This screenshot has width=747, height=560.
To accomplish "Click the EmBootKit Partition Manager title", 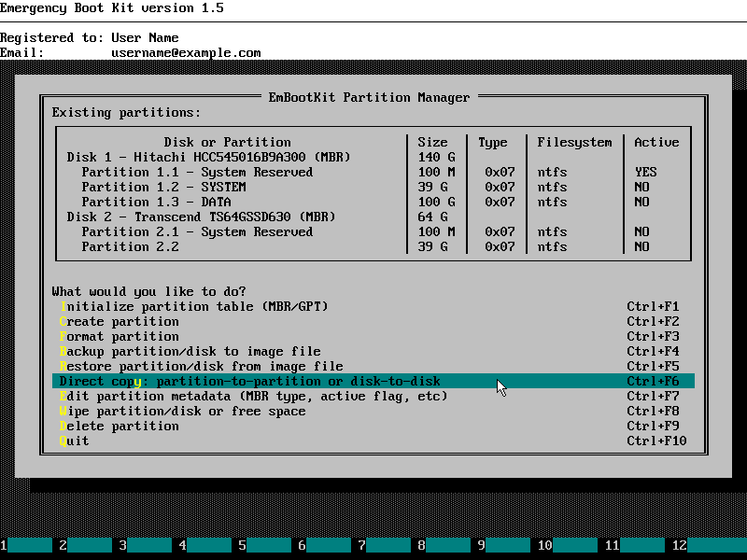I will click(369, 98).
